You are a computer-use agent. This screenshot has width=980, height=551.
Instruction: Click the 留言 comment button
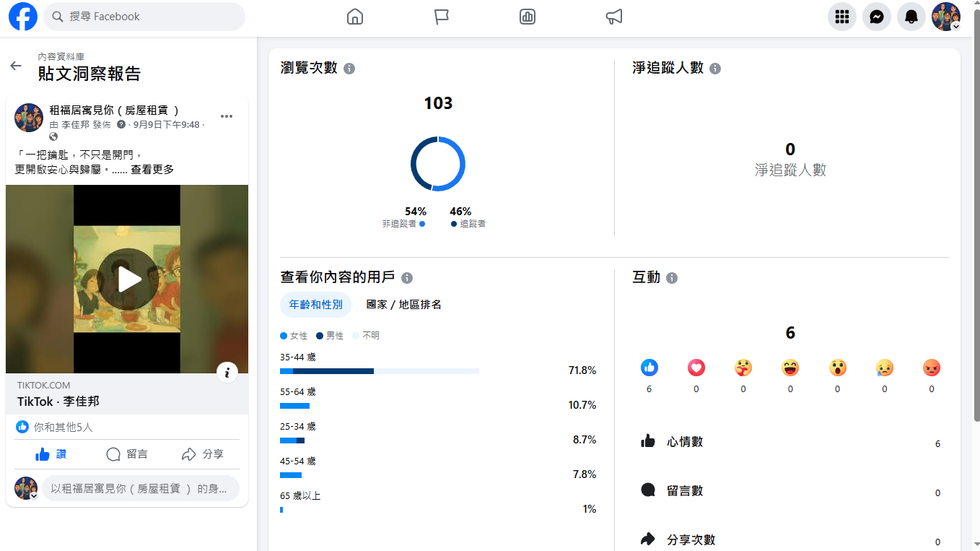pyautogui.click(x=127, y=454)
